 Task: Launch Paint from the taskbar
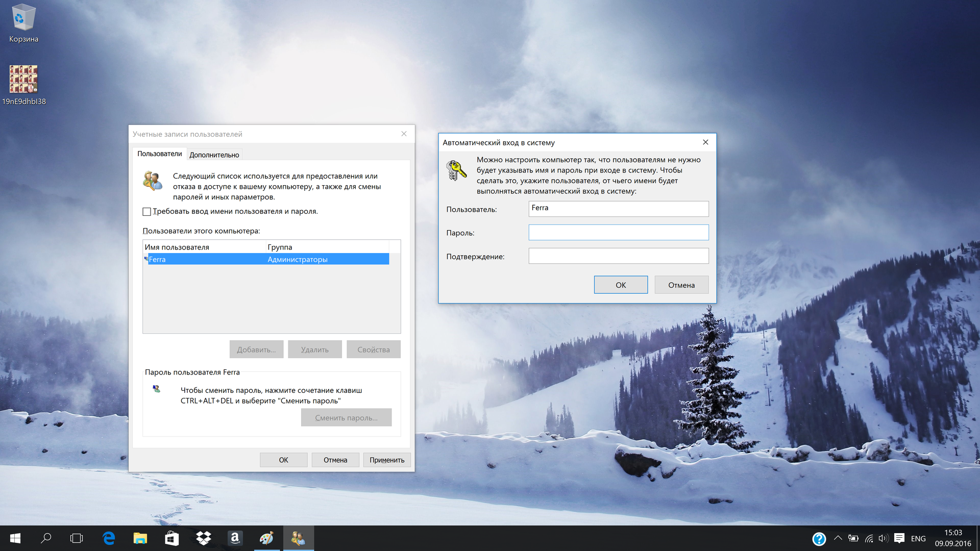[266, 538]
